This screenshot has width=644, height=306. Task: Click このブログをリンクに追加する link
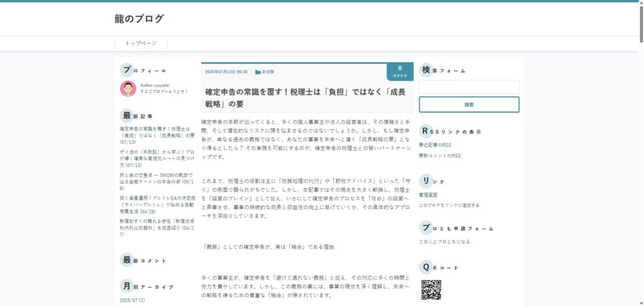(449, 205)
